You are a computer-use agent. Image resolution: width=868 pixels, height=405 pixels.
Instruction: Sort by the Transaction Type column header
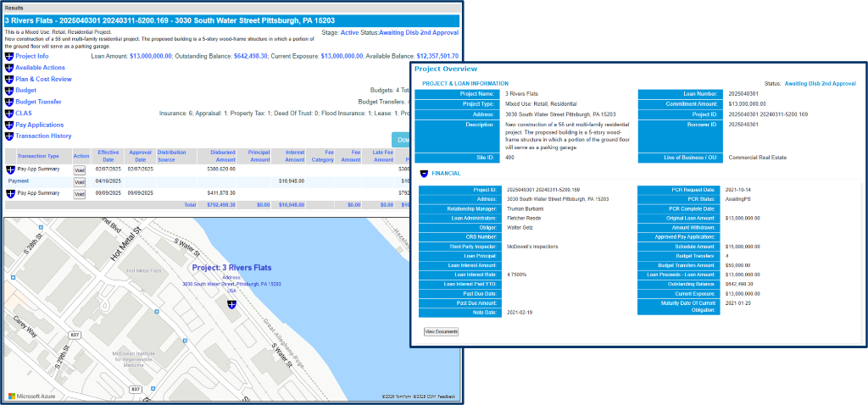tap(38, 156)
